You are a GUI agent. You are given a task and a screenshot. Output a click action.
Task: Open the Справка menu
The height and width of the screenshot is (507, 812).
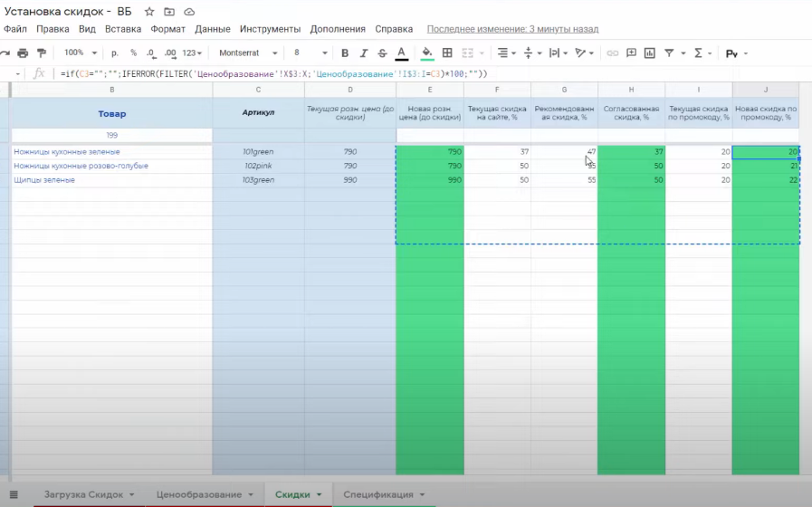pyautogui.click(x=394, y=29)
